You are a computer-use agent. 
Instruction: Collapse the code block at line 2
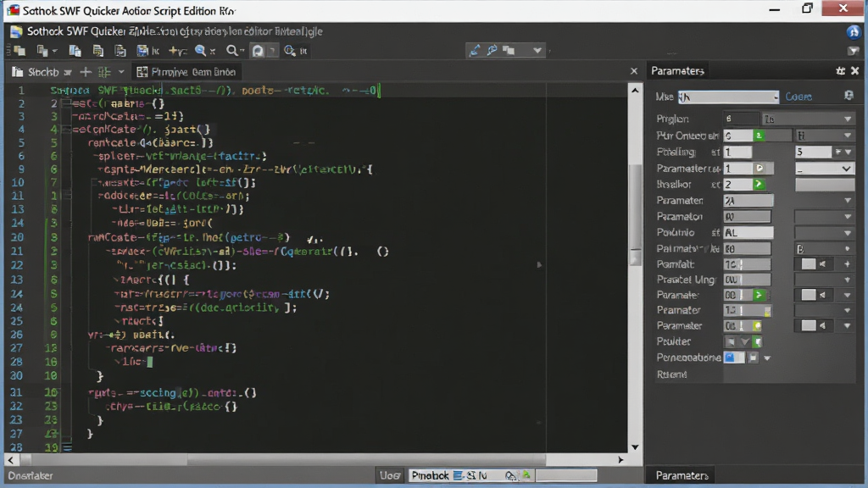(x=66, y=103)
